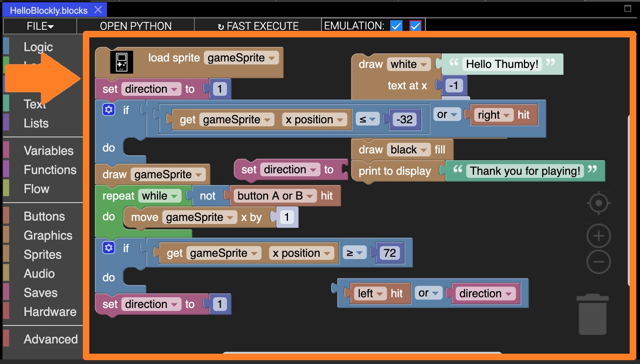Click the OPEN PYTHON button
Screen dimensions: 640x364
pos(136,26)
